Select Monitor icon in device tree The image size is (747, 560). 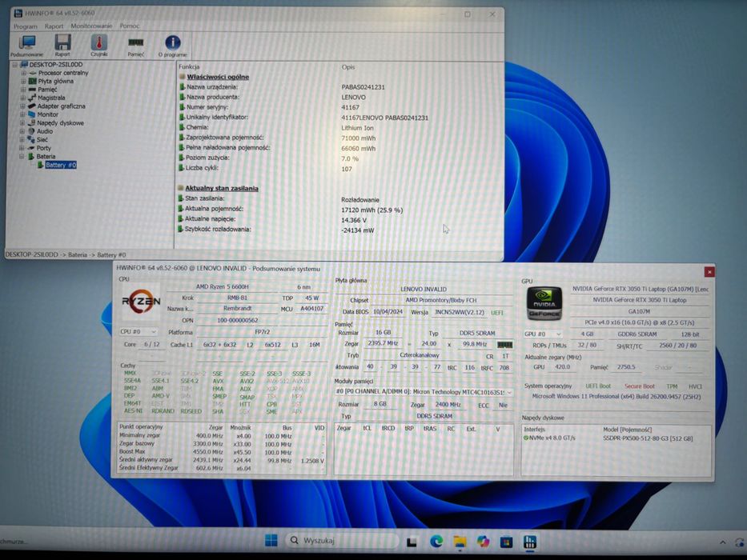click(x=31, y=114)
